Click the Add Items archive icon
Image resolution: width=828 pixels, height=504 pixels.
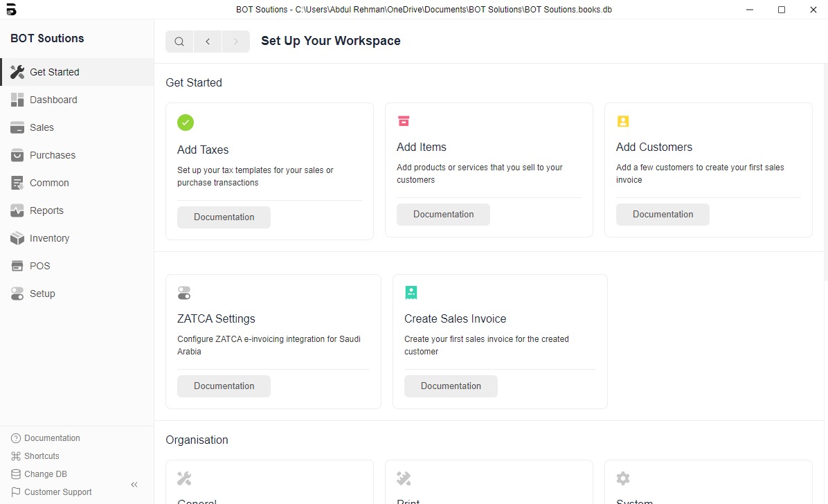click(404, 121)
